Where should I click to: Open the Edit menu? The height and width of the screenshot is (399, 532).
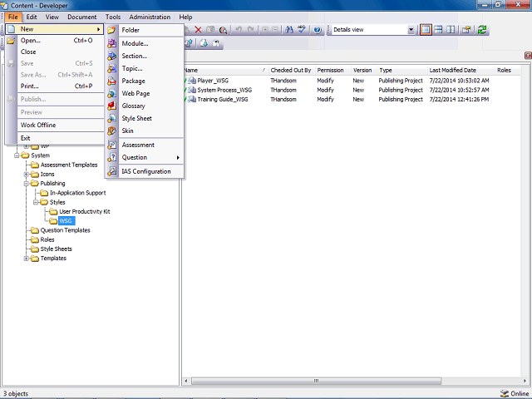[32, 17]
